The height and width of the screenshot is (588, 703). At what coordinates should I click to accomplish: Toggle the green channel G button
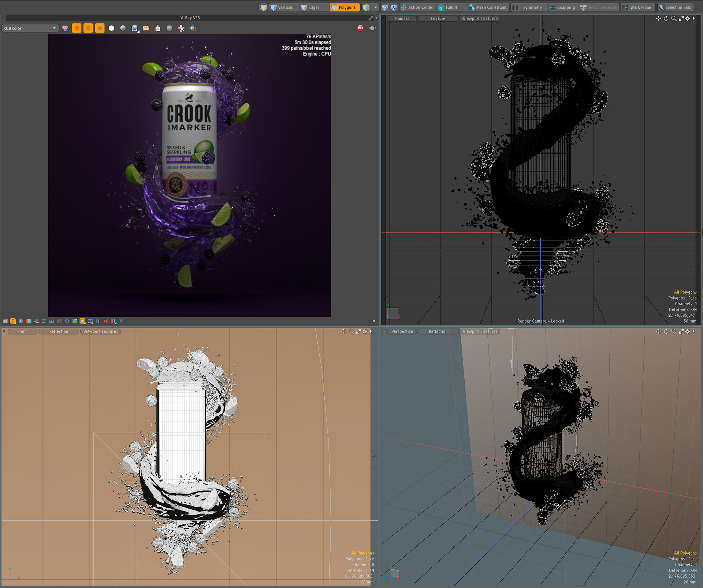click(x=88, y=28)
